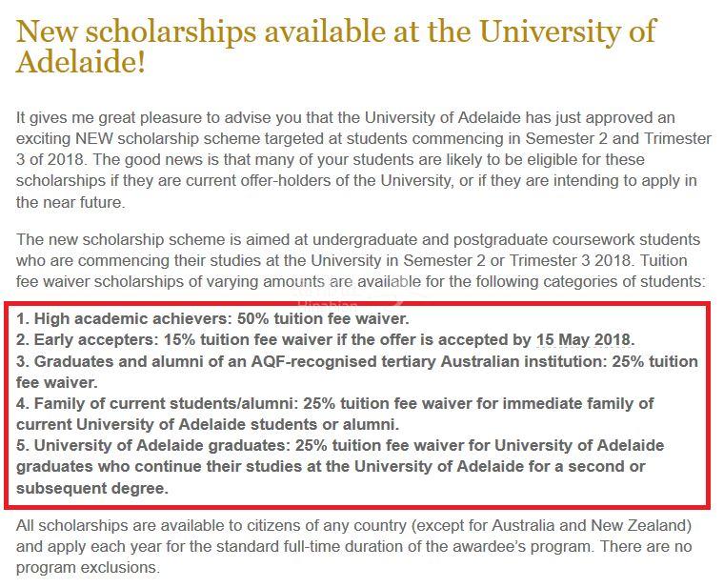Select "Graduates and alumni of an AQF-recognised" item

[x=357, y=372]
